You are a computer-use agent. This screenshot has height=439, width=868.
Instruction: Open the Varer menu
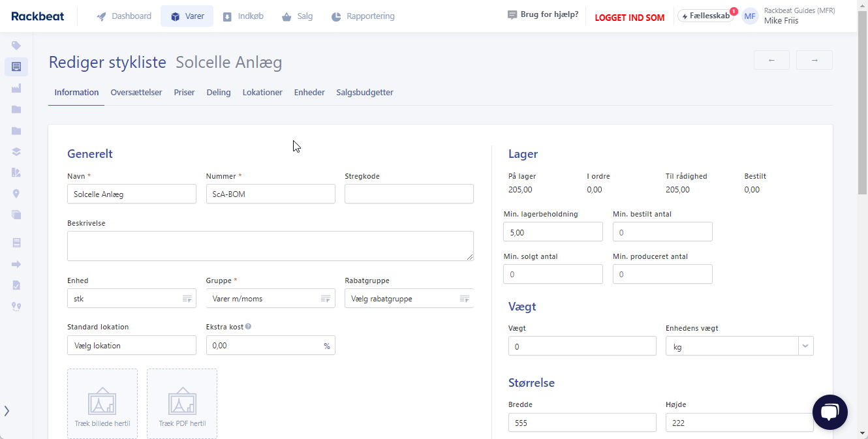[x=187, y=16]
